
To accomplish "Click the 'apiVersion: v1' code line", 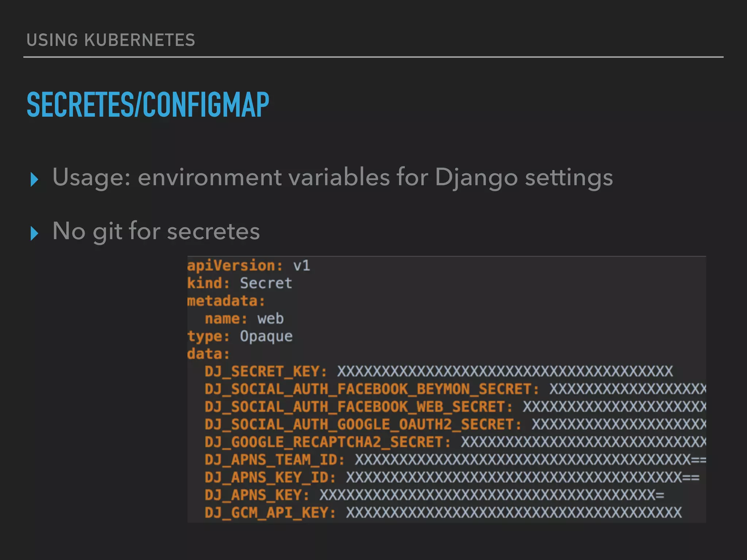I will [249, 265].
